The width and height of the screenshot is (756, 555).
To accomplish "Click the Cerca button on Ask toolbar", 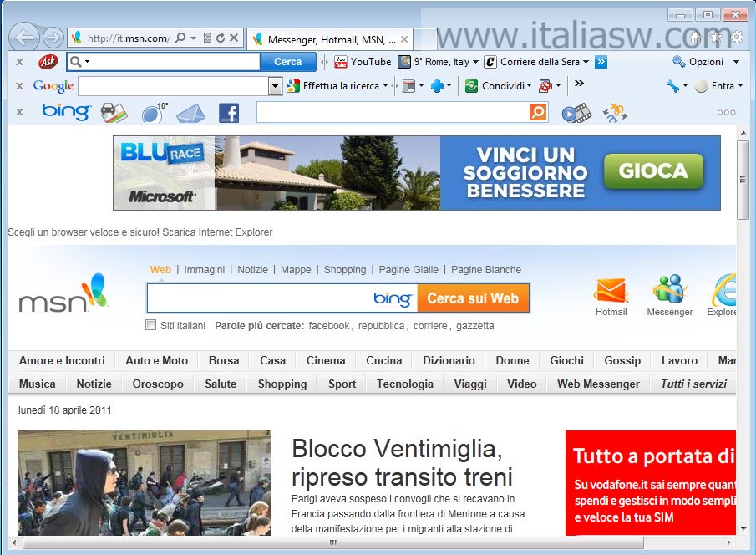I will [x=288, y=62].
